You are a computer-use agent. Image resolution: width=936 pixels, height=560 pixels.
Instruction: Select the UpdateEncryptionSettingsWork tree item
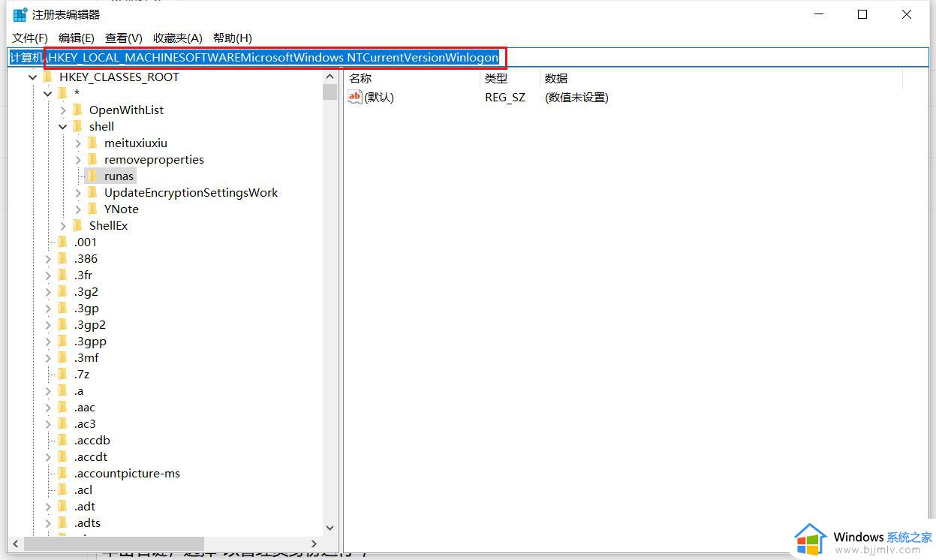point(191,192)
